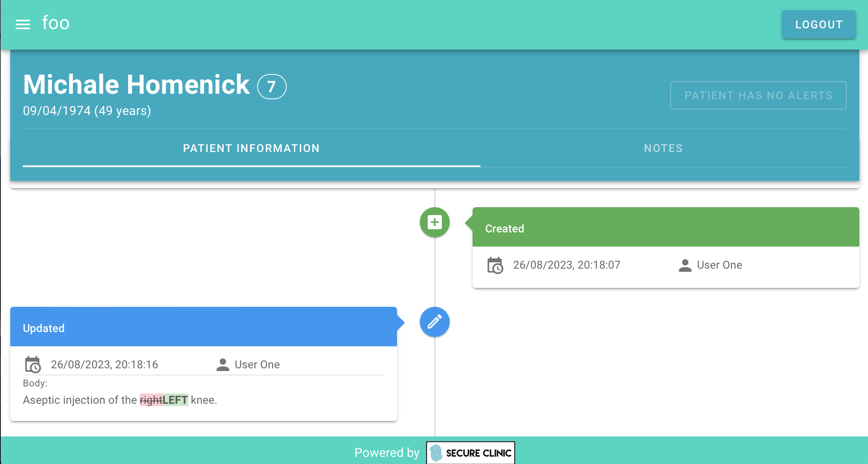
Task: Click the foo app title in the header
Action: [56, 23]
